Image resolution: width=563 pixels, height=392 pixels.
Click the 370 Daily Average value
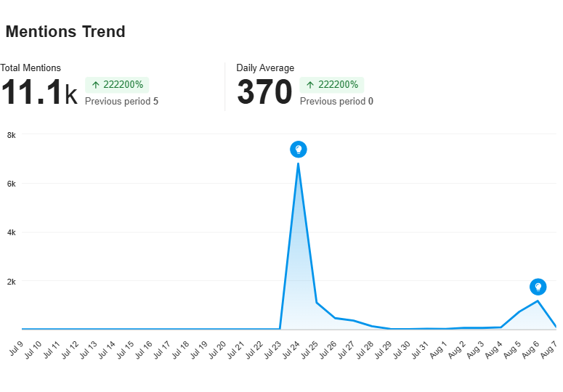[x=264, y=92]
